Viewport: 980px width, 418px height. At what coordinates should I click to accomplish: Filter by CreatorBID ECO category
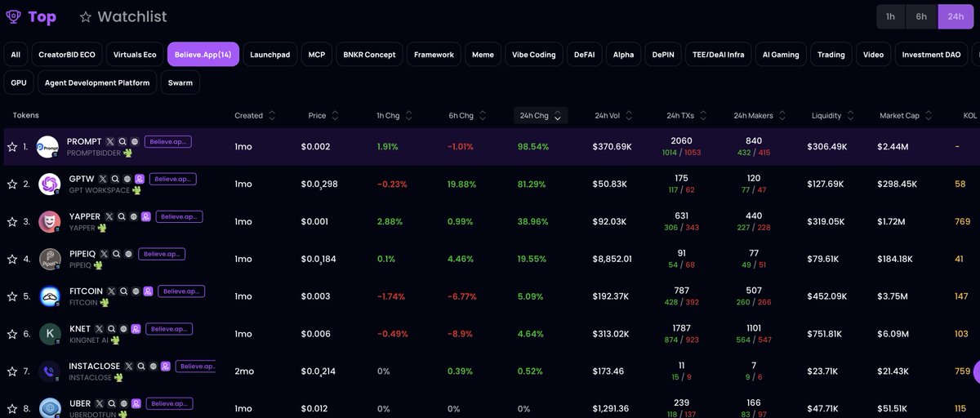pos(67,55)
